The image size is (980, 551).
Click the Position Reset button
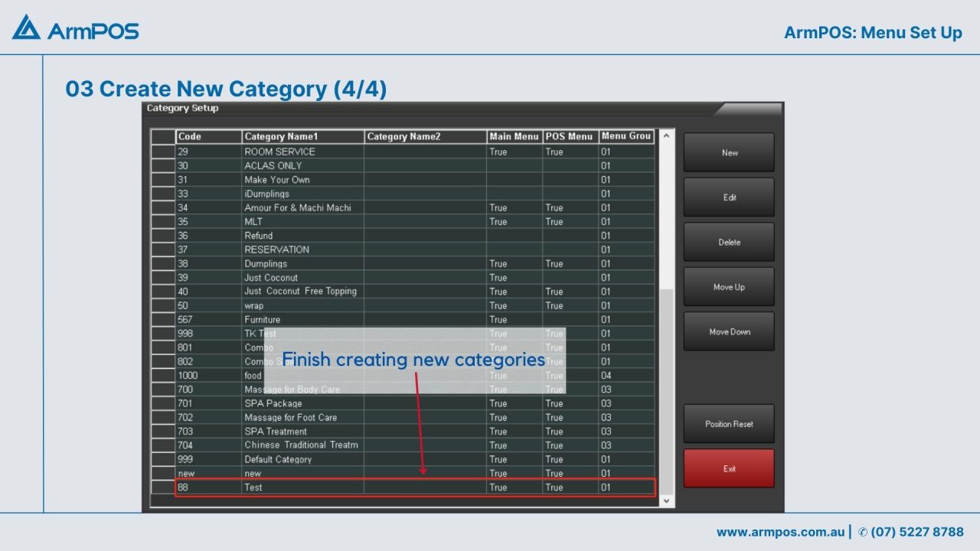click(728, 424)
